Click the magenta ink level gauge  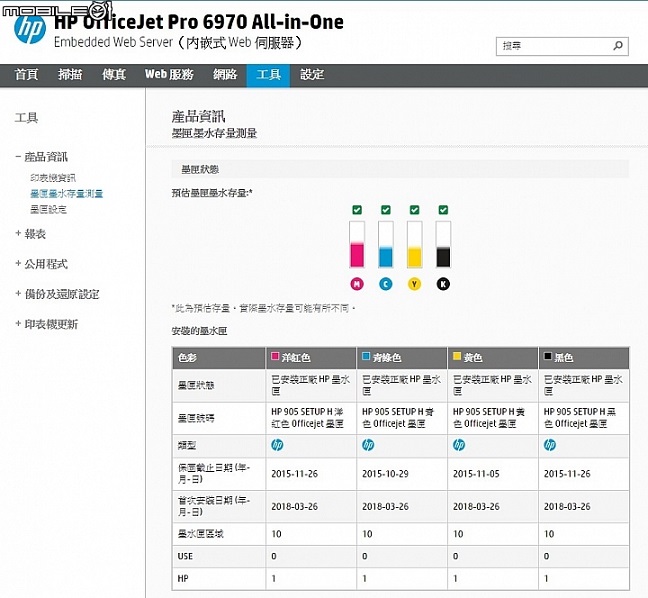point(357,244)
